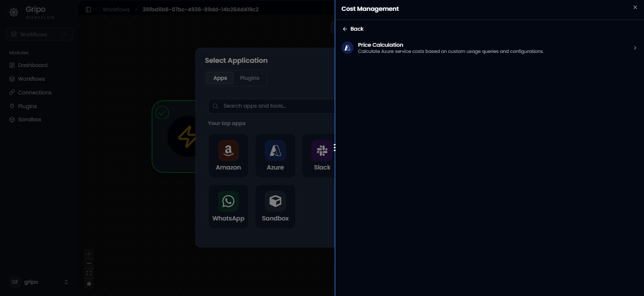
Task: Open Workflows in the sidebar modules list
Action: click(31, 79)
